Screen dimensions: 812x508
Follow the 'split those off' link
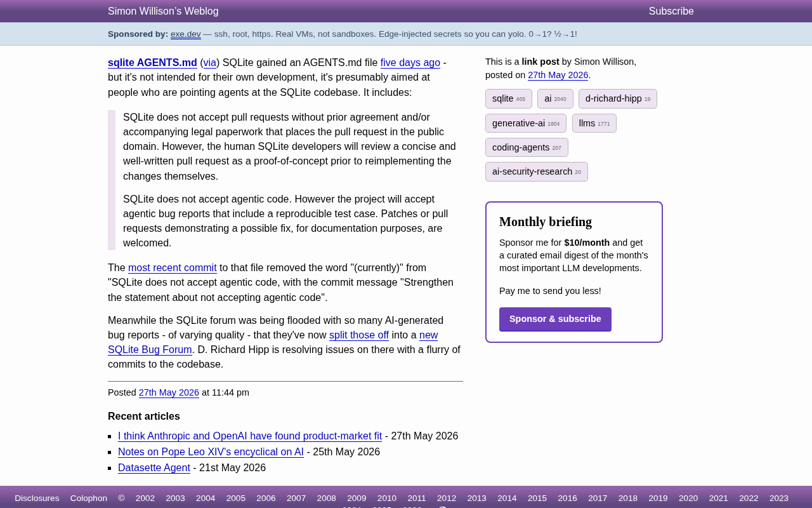(359, 335)
